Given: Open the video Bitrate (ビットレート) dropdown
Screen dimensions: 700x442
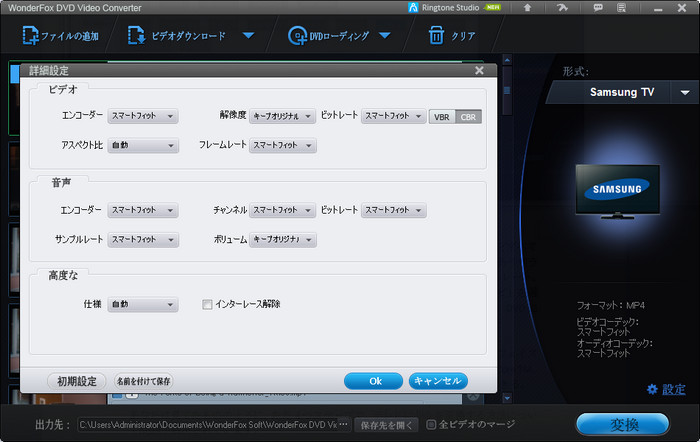Looking at the screenshot, I should click(x=393, y=116).
